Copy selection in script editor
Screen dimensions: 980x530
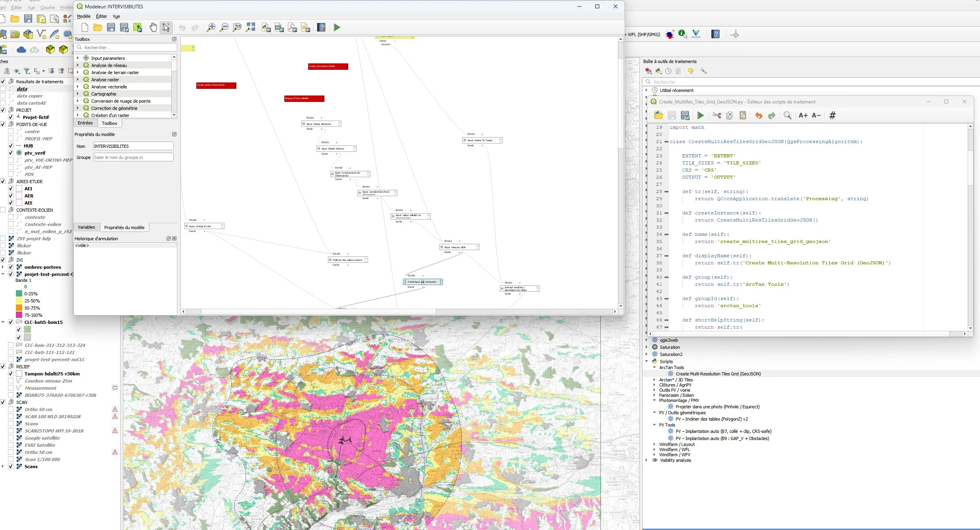tap(730, 115)
